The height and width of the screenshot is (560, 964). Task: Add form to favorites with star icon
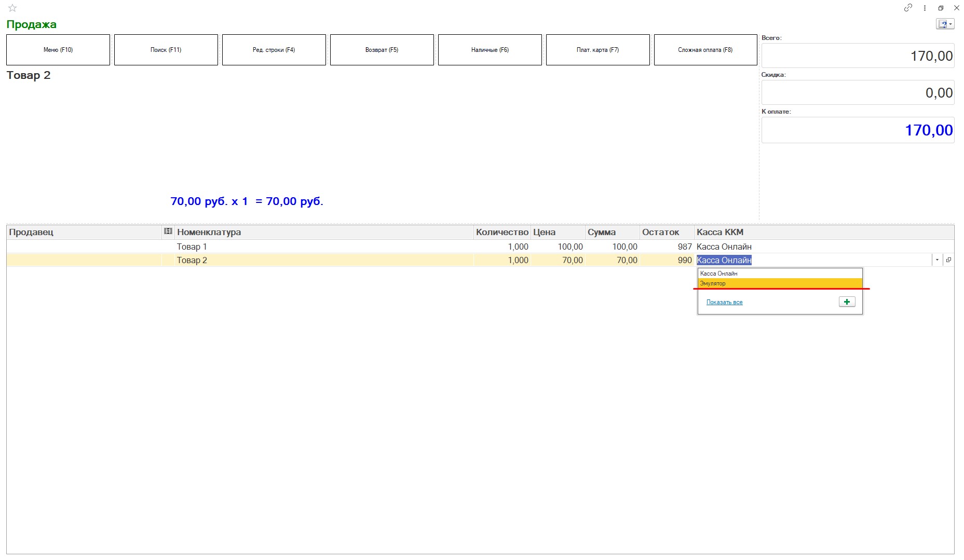point(12,8)
